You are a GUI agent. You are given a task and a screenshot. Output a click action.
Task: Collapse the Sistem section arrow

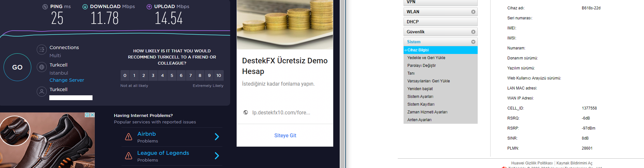(x=473, y=42)
